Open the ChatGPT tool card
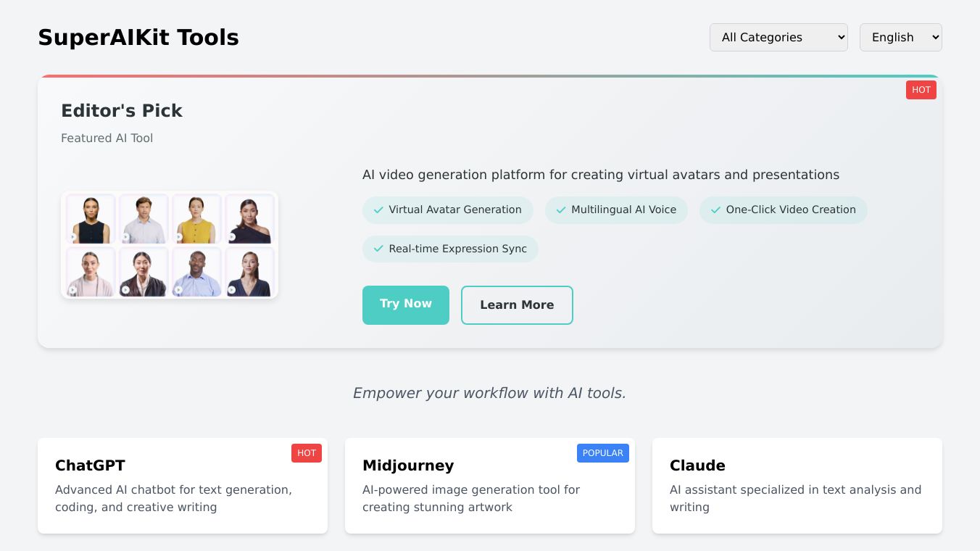Viewport: 980px width, 551px height. (x=183, y=486)
